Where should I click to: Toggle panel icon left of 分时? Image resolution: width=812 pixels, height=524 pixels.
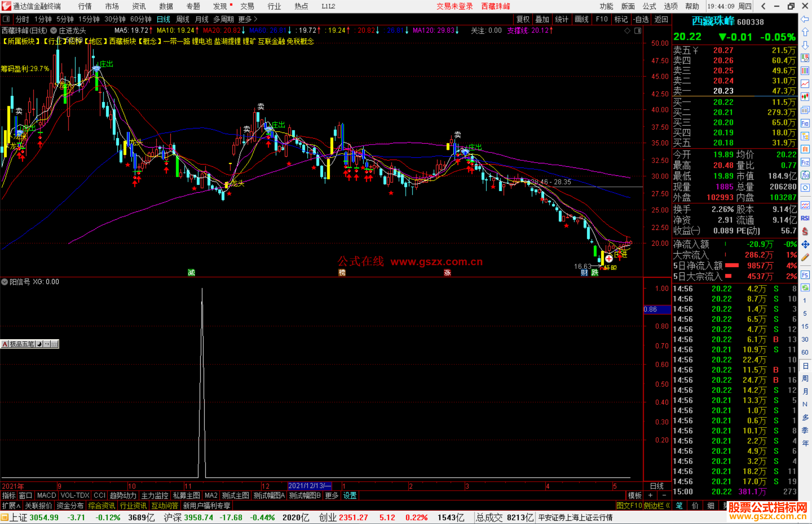coord(6,19)
